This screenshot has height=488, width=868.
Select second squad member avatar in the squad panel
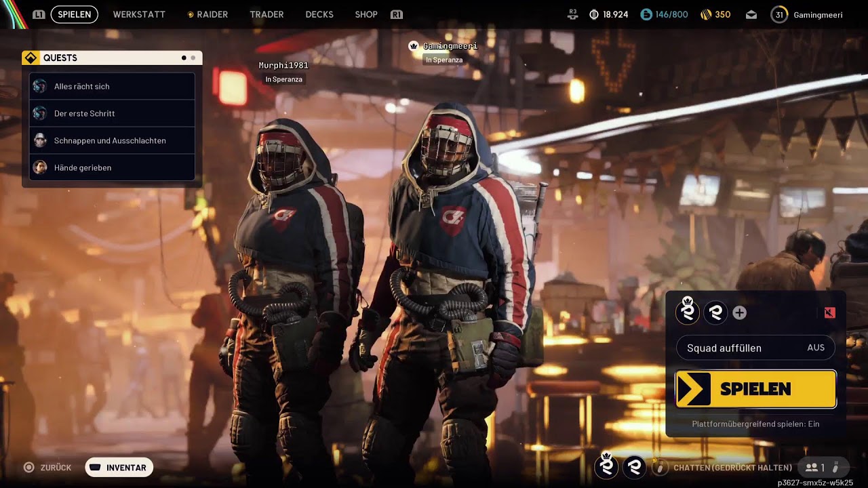[715, 312]
